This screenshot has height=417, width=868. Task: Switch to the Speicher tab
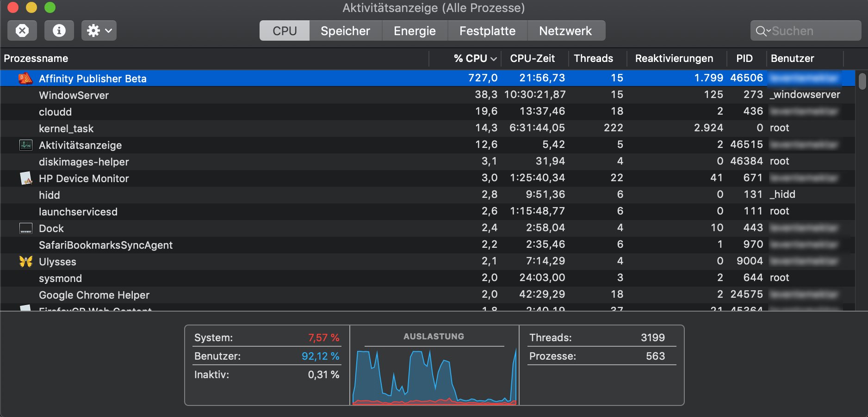point(346,31)
